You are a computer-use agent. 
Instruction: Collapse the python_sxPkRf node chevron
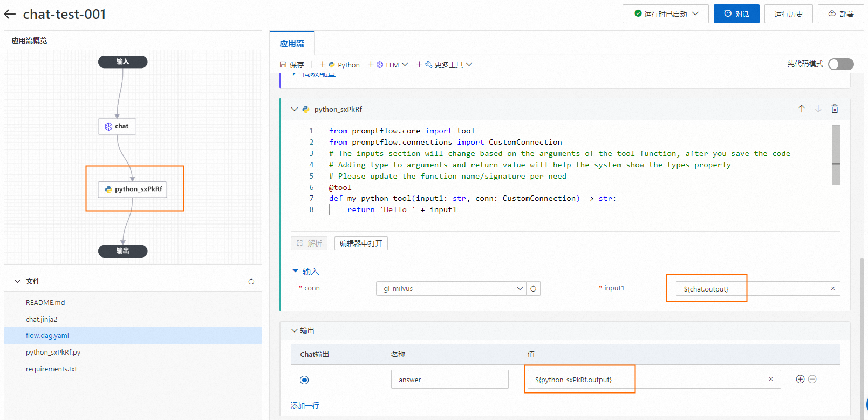point(294,109)
